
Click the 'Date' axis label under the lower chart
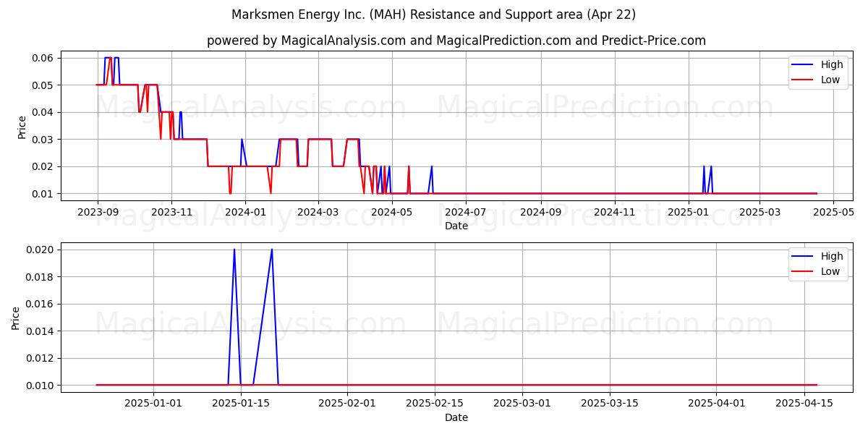pos(456,417)
